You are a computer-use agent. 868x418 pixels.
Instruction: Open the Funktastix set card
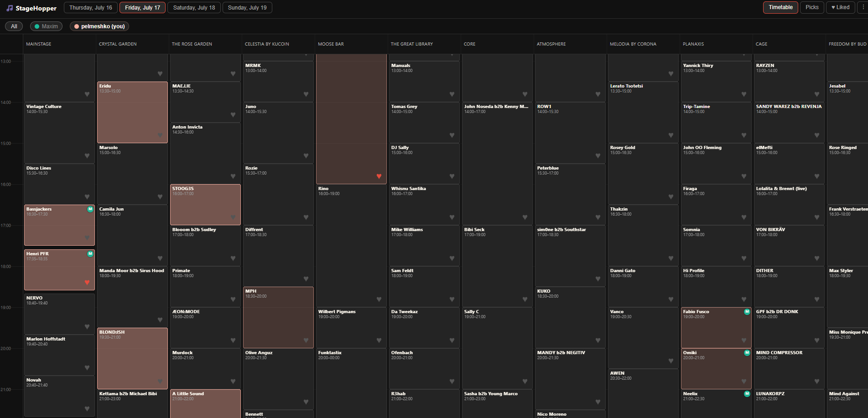tap(351, 383)
